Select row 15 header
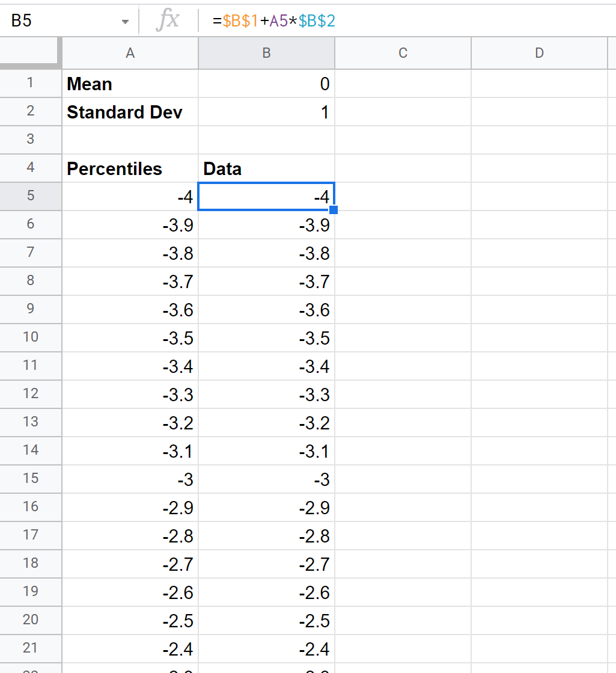The image size is (616, 673). click(30, 479)
